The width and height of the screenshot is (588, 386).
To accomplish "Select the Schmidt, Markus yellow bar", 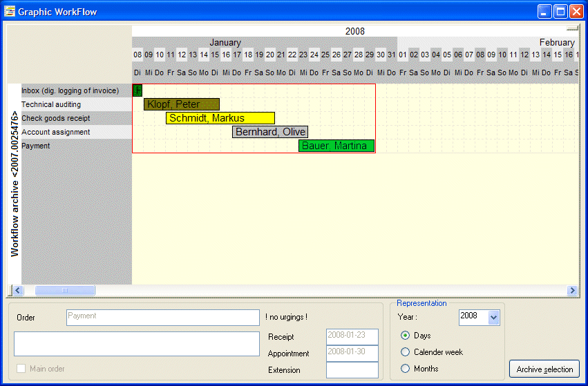I will click(x=220, y=118).
